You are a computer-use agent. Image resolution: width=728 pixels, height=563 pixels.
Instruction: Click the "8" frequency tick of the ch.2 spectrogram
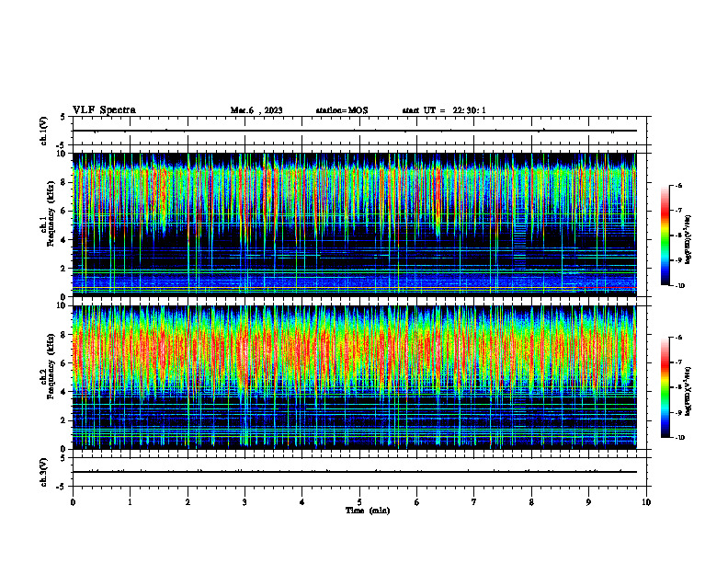pos(63,335)
